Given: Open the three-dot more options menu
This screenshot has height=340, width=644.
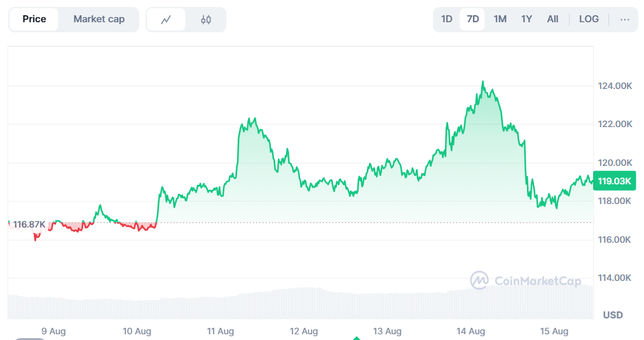Looking at the screenshot, I should pos(625,19).
